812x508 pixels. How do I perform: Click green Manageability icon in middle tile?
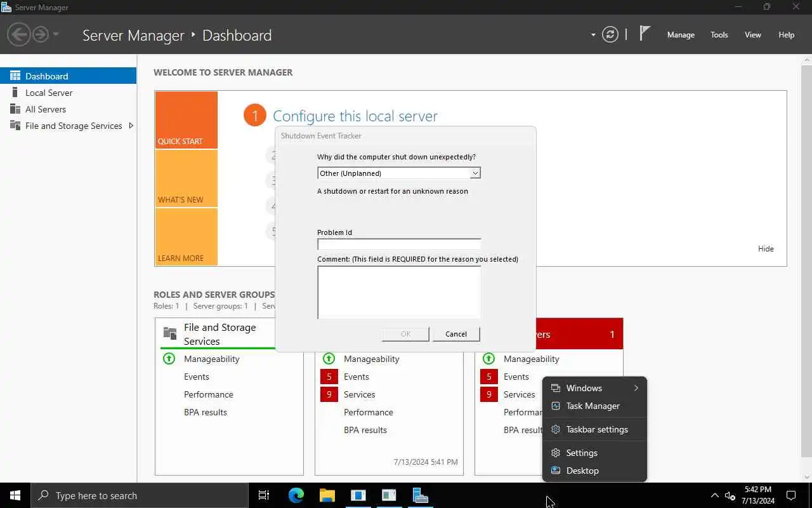click(329, 359)
